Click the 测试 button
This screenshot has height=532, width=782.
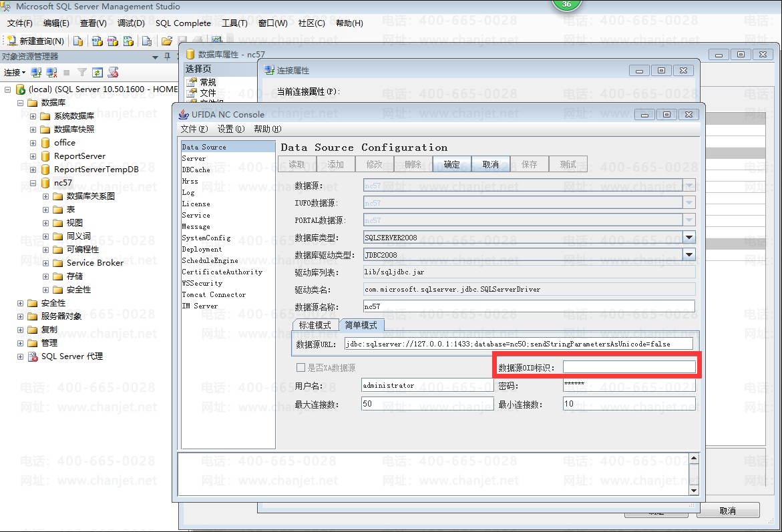point(568,164)
